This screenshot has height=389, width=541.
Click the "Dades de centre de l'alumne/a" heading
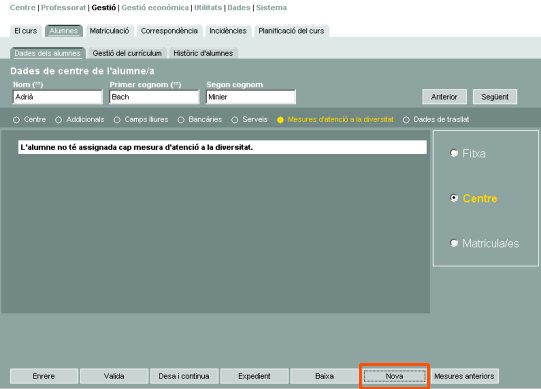point(82,71)
